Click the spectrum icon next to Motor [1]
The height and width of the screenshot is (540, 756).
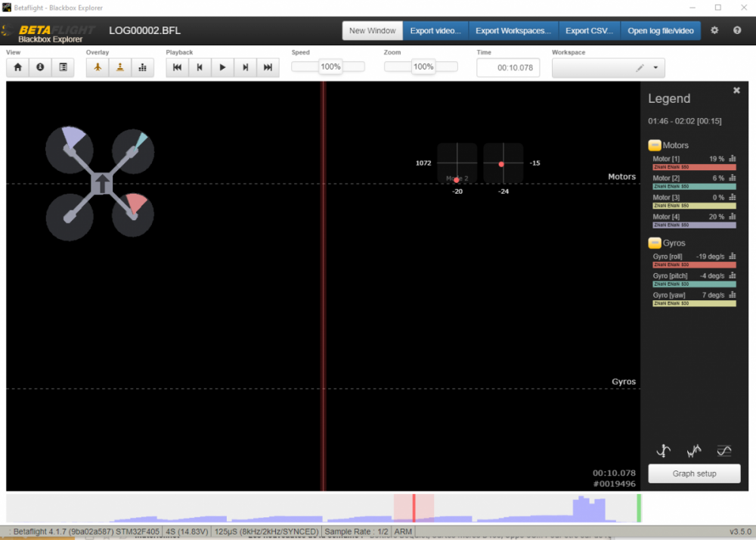coord(732,159)
